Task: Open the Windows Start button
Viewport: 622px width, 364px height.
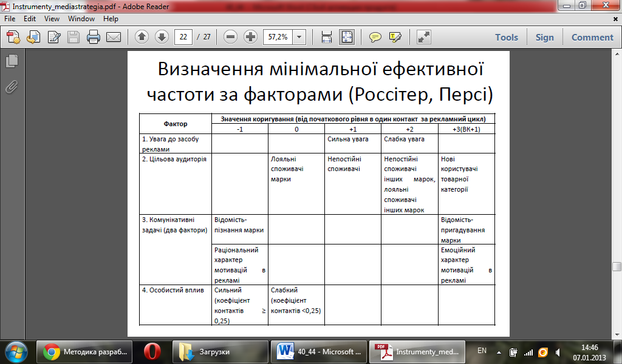Action: pyautogui.click(x=16, y=351)
